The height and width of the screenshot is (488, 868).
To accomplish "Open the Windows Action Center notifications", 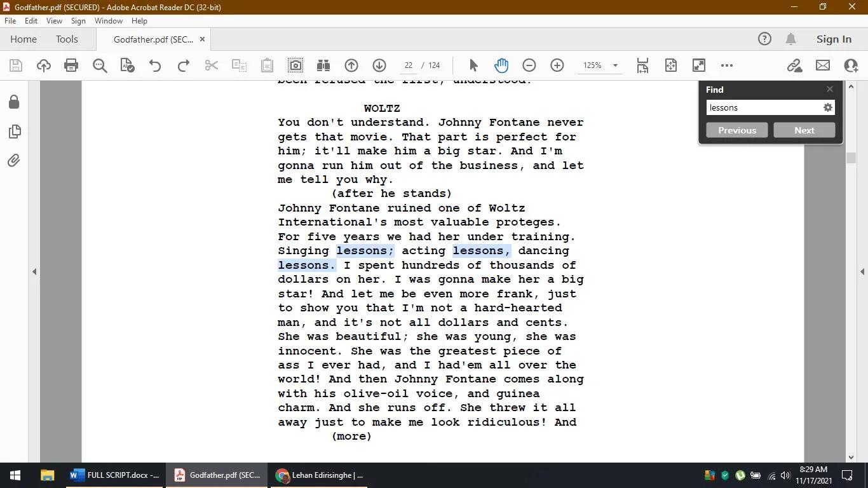I will tap(847, 475).
